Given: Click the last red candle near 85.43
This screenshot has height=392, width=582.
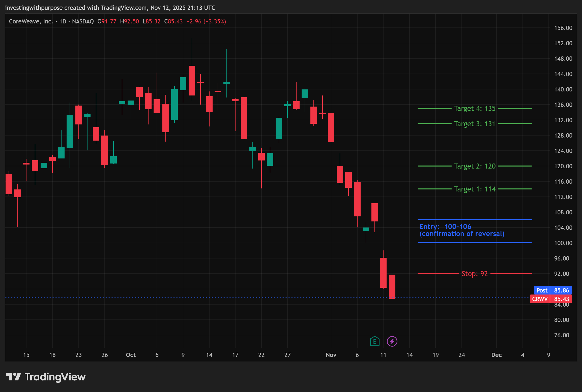Looking at the screenshot, I should (x=392, y=287).
